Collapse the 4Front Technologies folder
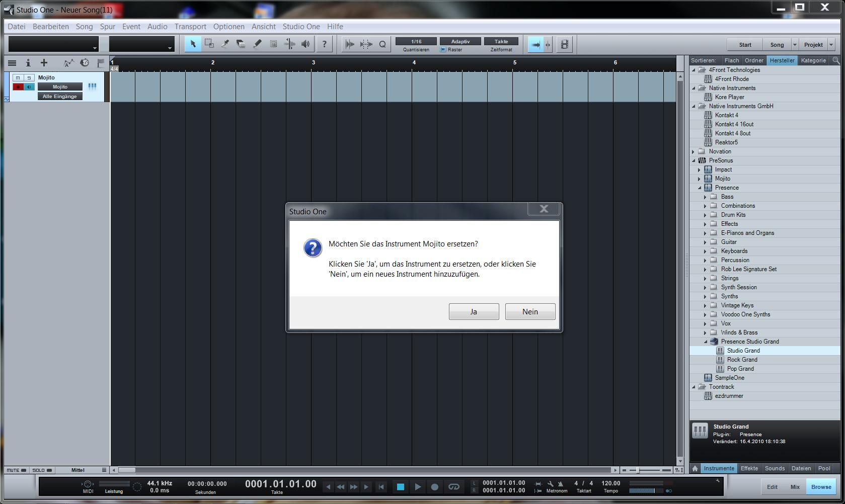Screen dimensions: 845x504 [694, 70]
